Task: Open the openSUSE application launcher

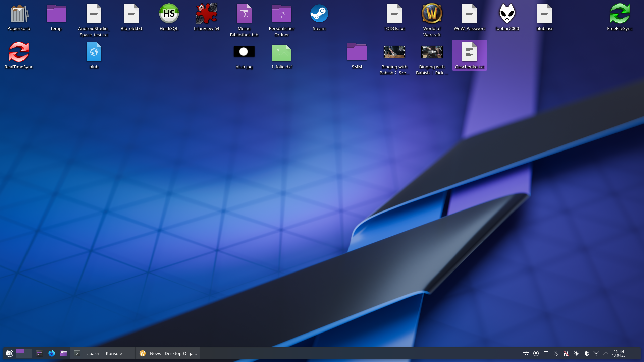Action: tap(9, 353)
